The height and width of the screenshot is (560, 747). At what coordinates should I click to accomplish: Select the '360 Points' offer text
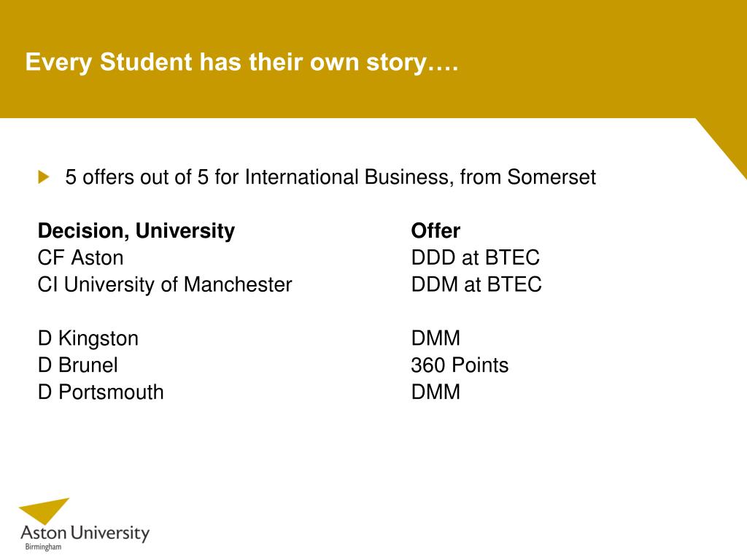[x=460, y=365]
